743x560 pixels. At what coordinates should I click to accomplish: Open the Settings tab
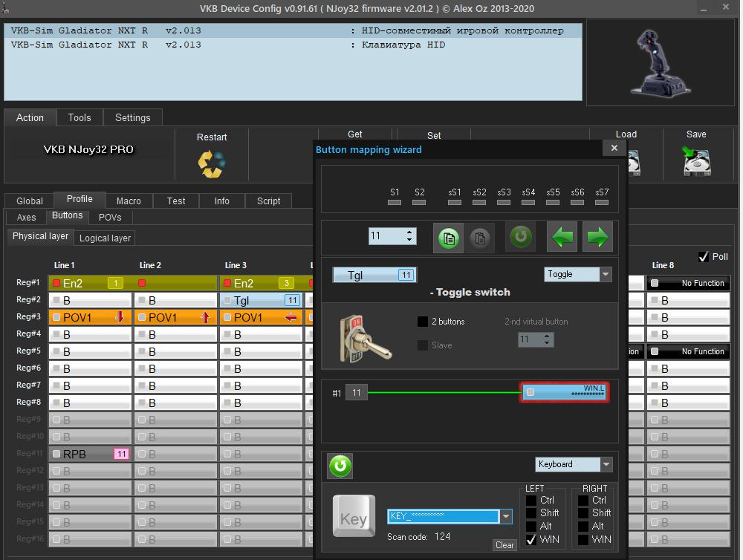coord(133,117)
